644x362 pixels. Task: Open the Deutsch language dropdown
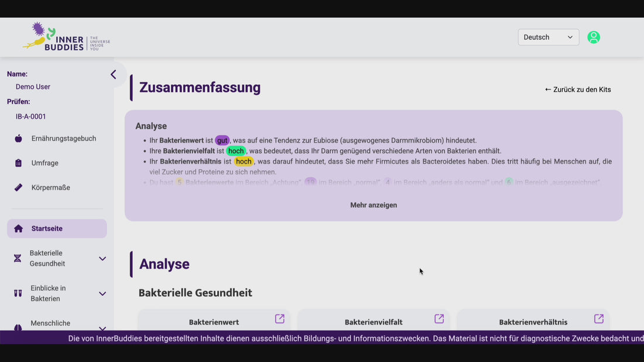548,37
